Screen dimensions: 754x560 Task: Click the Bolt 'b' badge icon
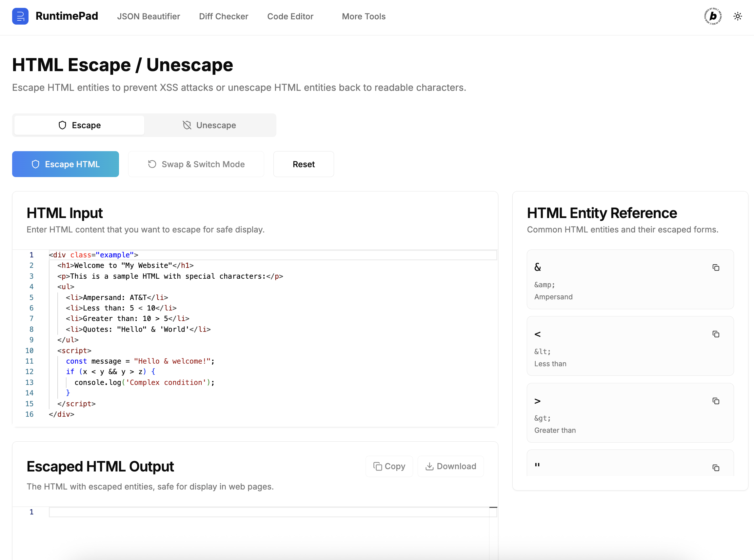pos(713,16)
